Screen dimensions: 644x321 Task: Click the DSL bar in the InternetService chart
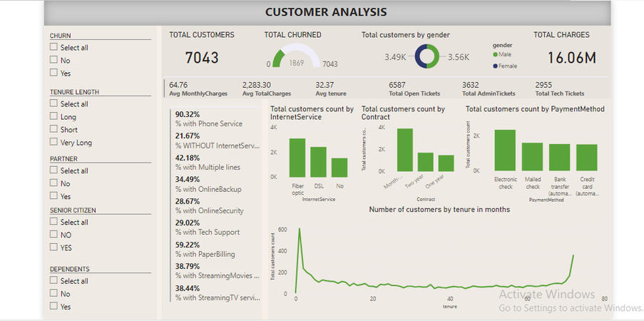tap(318, 162)
